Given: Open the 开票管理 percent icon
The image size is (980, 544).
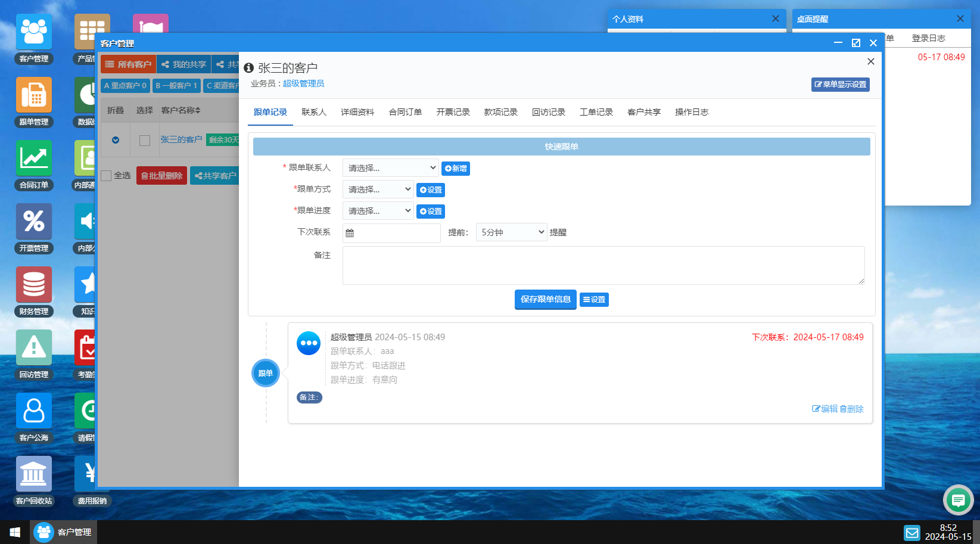Looking at the screenshot, I should click(34, 222).
